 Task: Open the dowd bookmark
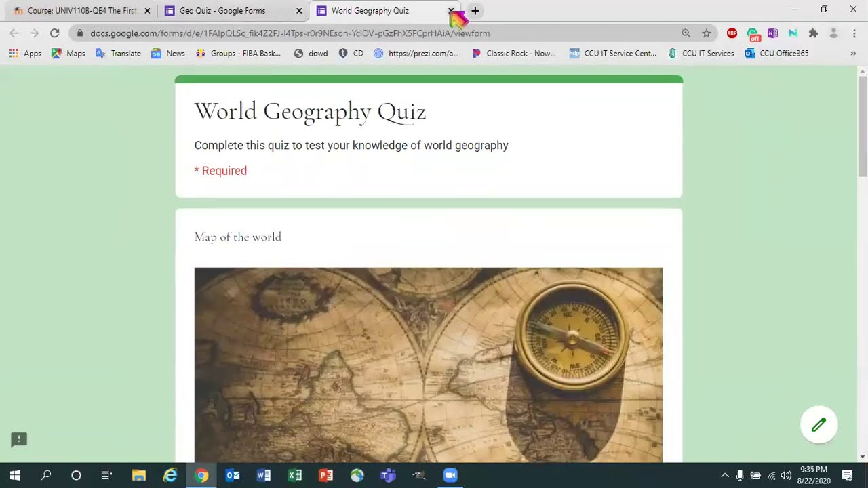[311, 53]
